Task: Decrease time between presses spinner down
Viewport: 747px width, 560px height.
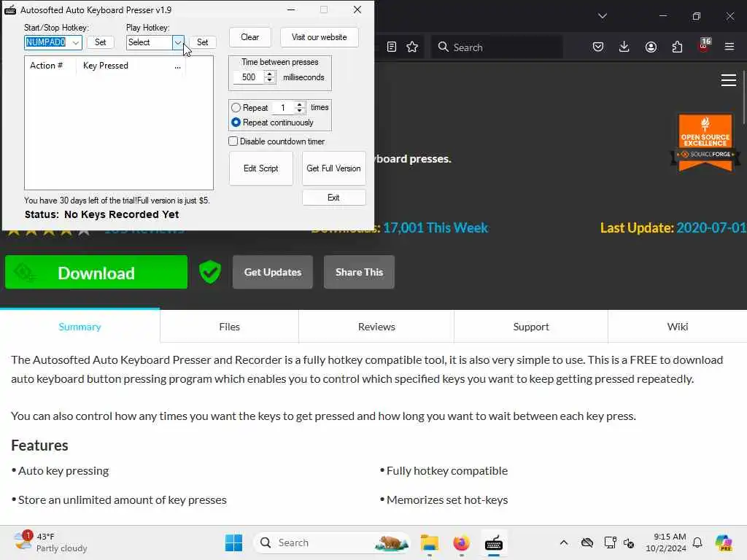Action: coord(270,80)
